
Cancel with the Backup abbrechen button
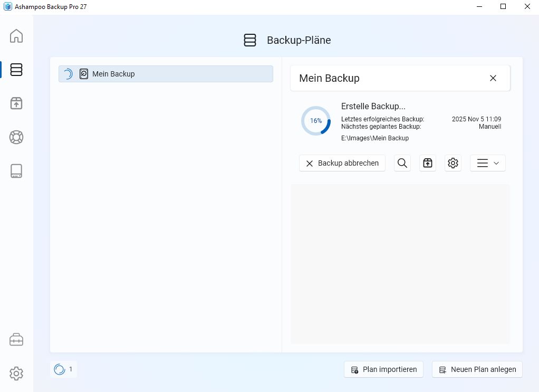(x=342, y=163)
